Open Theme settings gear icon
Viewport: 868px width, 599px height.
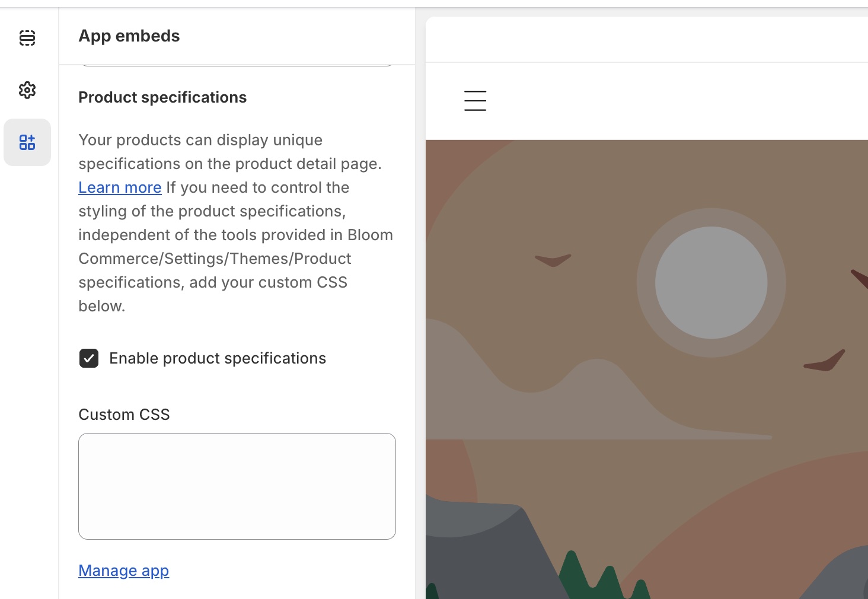tap(27, 90)
